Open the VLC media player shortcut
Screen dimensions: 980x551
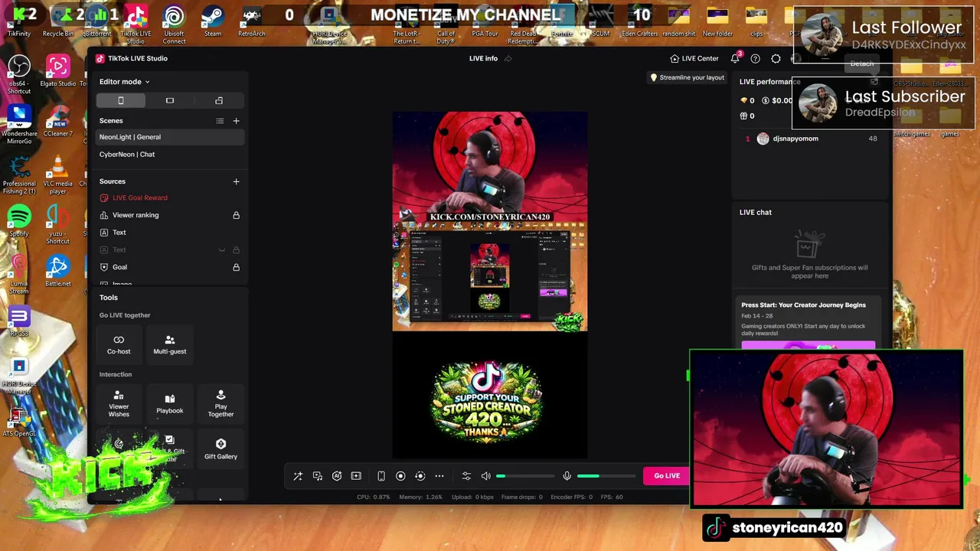[57, 175]
